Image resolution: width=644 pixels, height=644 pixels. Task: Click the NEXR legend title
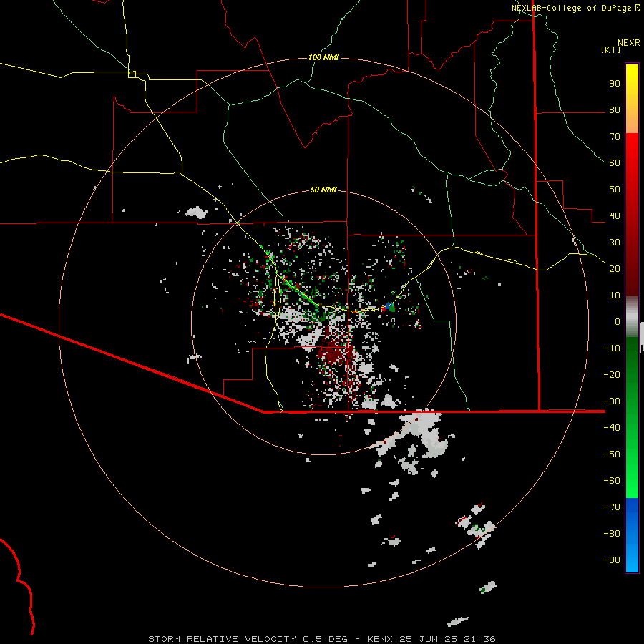(x=629, y=43)
